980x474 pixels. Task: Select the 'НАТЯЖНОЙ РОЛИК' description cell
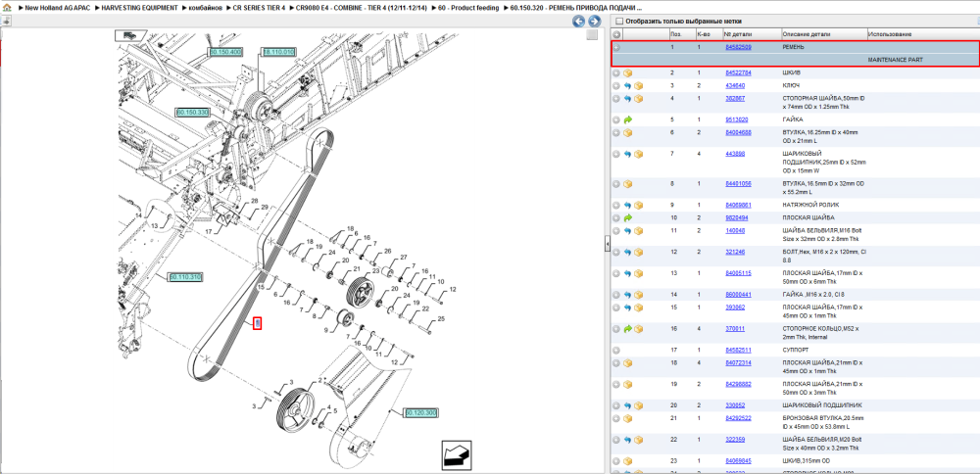pyautogui.click(x=810, y=205)
